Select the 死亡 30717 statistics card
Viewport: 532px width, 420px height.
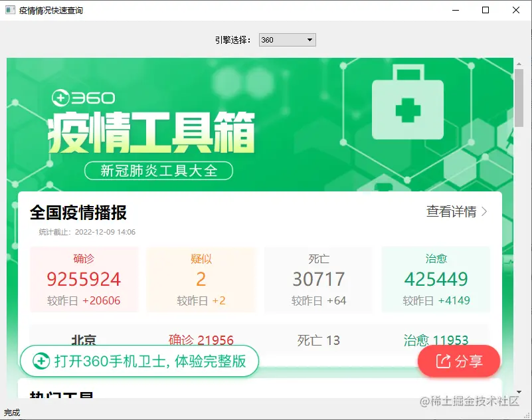[319, 279]
